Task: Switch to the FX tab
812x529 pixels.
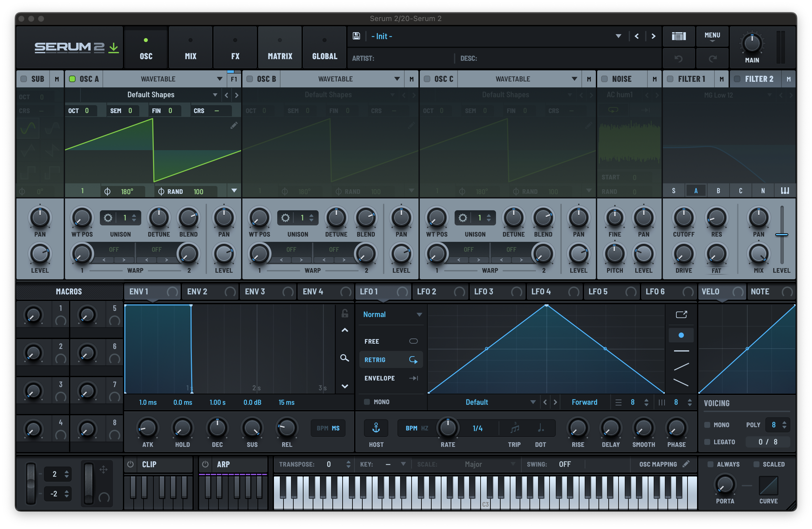Action: 235,48
